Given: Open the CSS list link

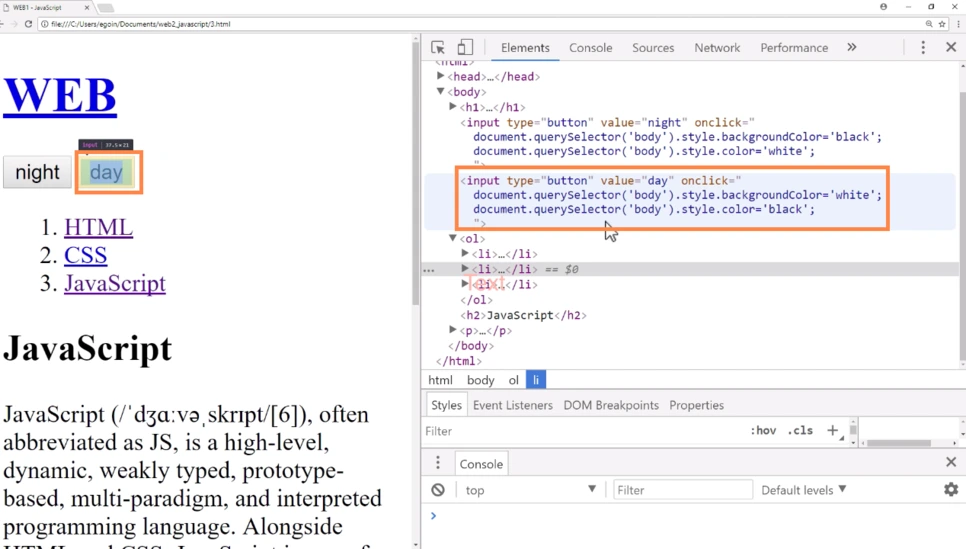Looking at the screenshot, I should [86, 255].
